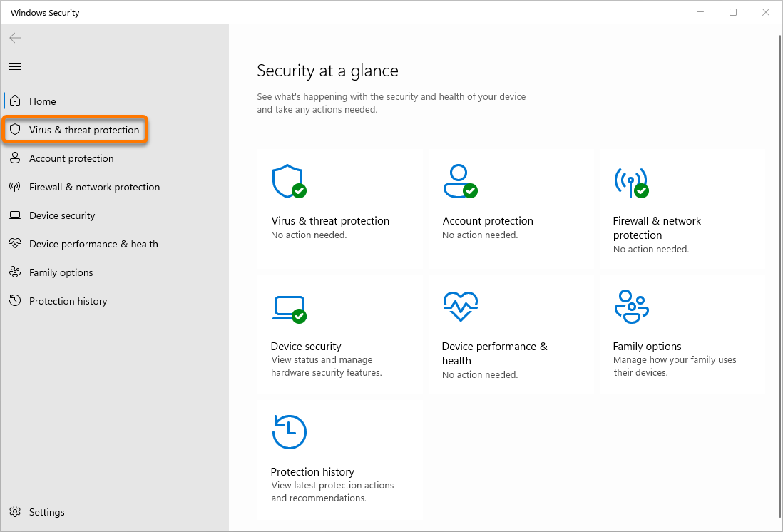Click 'No action needed.' under Device performance & health
Image resolution: width=783 pixels, height=532 pixels.
(480, 374)
